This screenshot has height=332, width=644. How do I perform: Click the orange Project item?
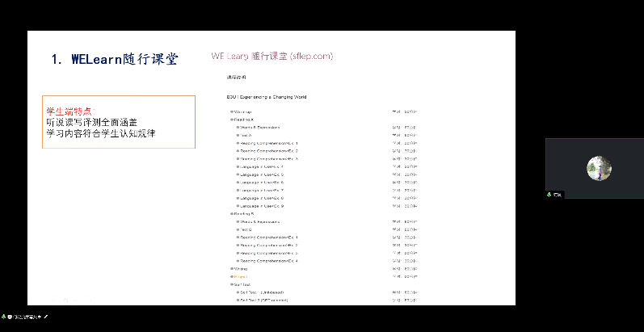click(240, 277)
